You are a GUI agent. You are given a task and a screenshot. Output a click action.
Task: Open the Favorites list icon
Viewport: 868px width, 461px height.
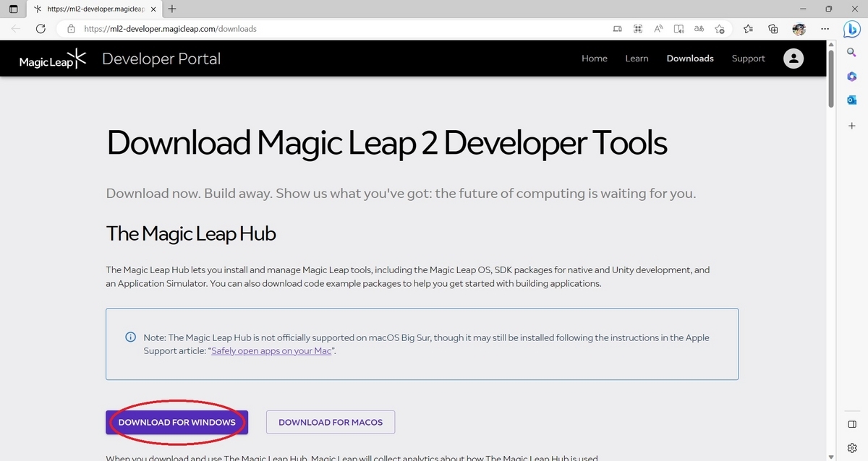[748, 29]
